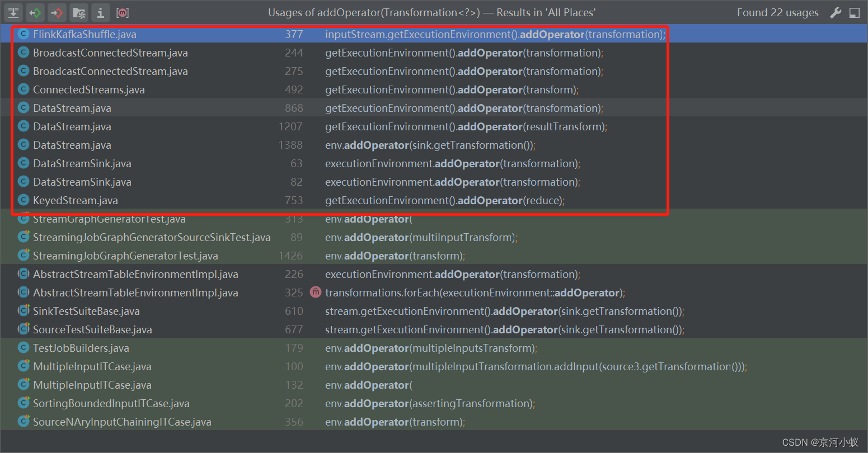
Task: Click class icon beside KeyedStream.java
Action: point(23,200)
